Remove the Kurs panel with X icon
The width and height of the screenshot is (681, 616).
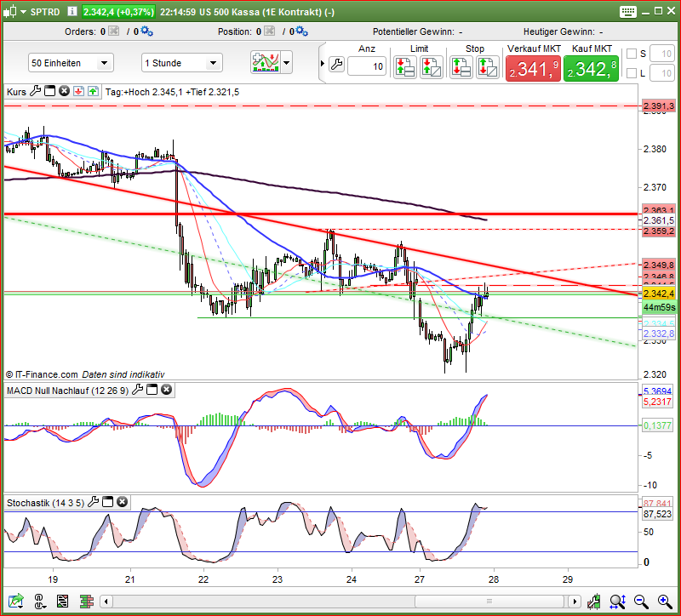(65, 91)
